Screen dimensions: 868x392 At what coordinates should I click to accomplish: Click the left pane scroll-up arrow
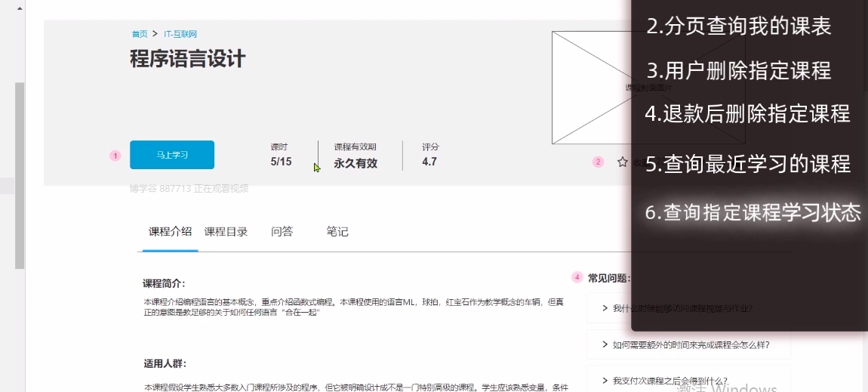20,8
